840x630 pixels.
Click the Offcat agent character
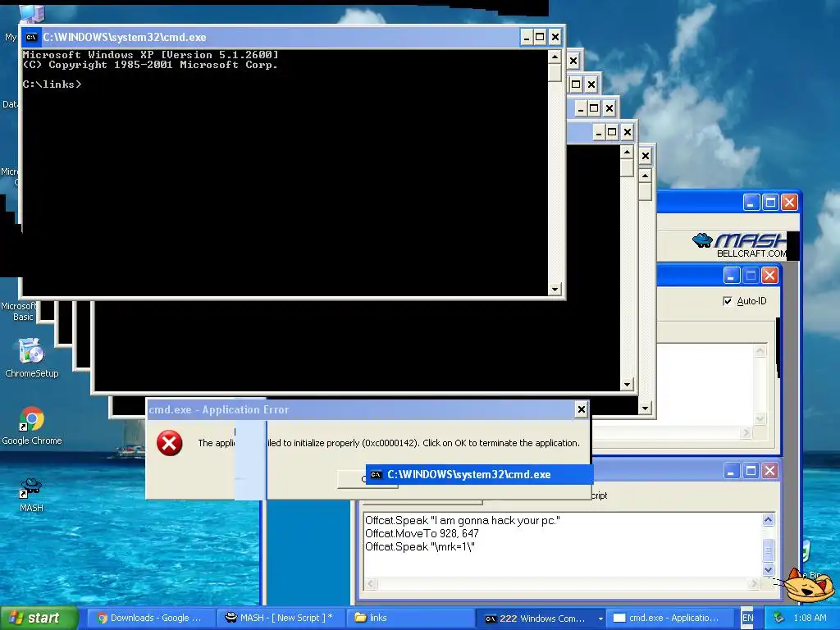point(810,586)
